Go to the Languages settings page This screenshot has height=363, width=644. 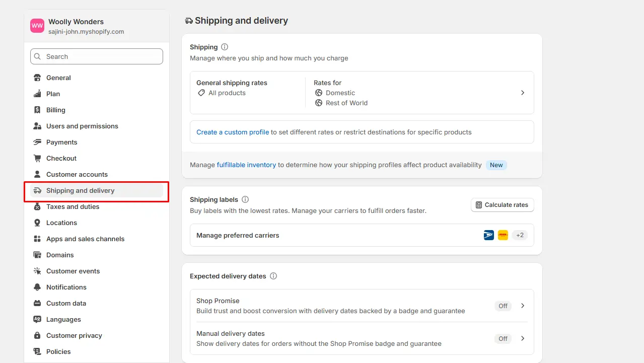(96, 319)
